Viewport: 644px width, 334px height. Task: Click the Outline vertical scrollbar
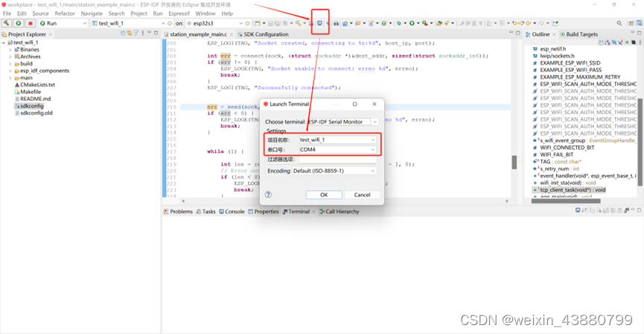[640, 140]
